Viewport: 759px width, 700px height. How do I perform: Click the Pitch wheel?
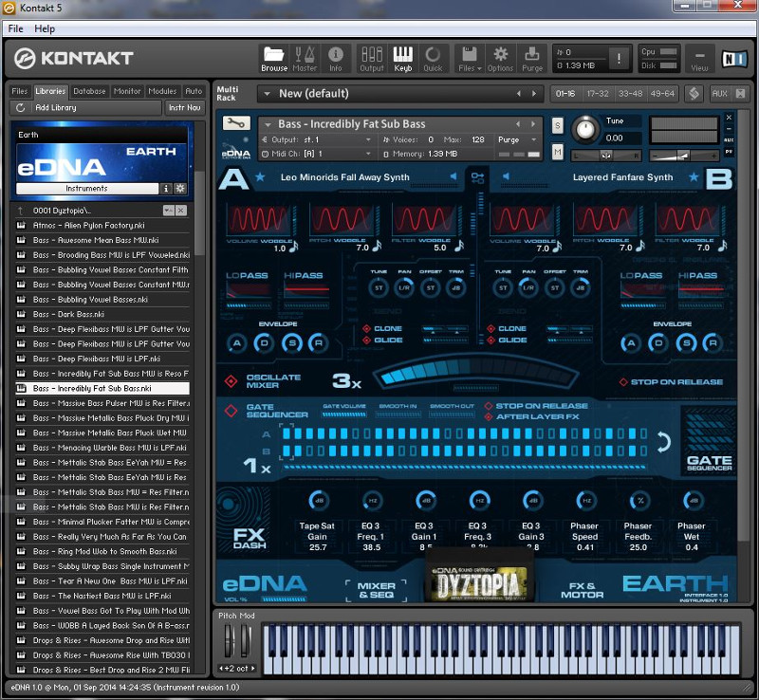(229, 642)
